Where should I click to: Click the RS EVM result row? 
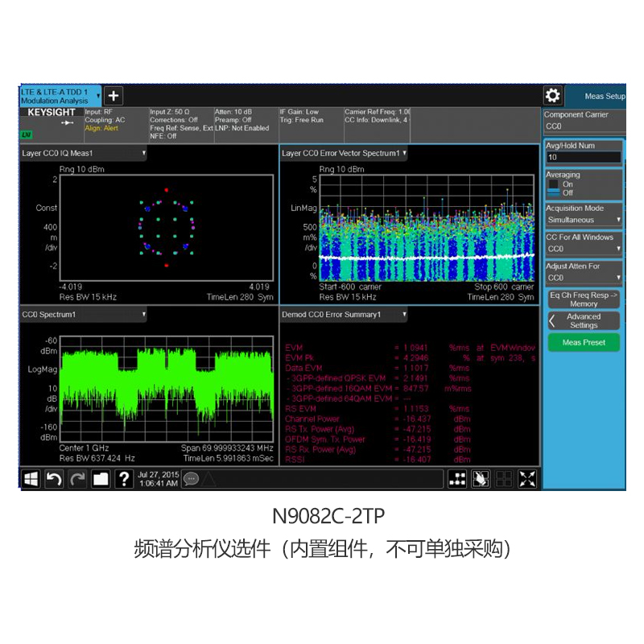(378, 409)
